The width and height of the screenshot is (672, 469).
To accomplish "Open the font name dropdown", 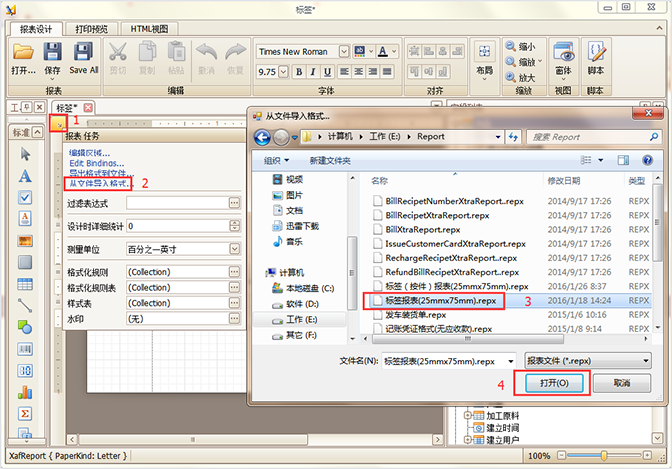I will click(343, 51).
